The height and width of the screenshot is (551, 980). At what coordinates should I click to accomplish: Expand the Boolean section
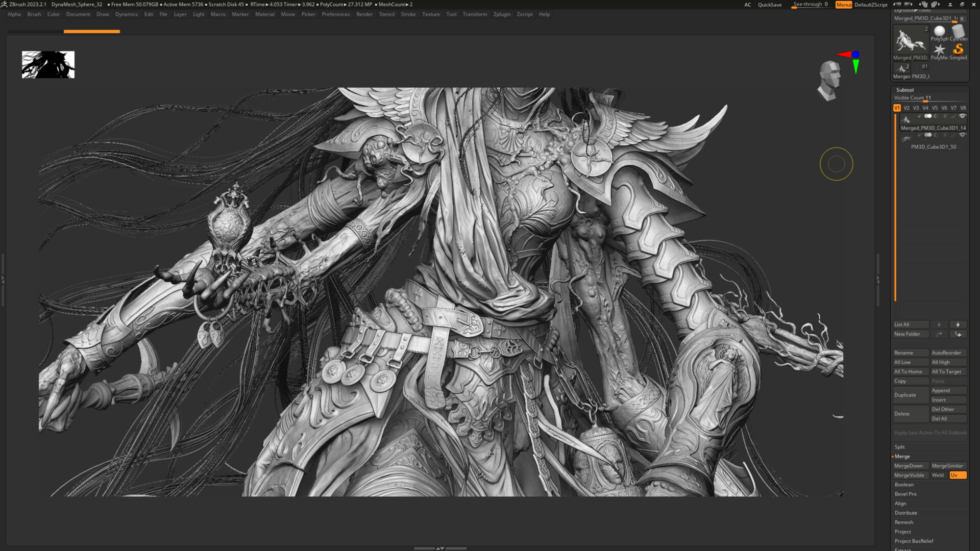click(904, 485)
